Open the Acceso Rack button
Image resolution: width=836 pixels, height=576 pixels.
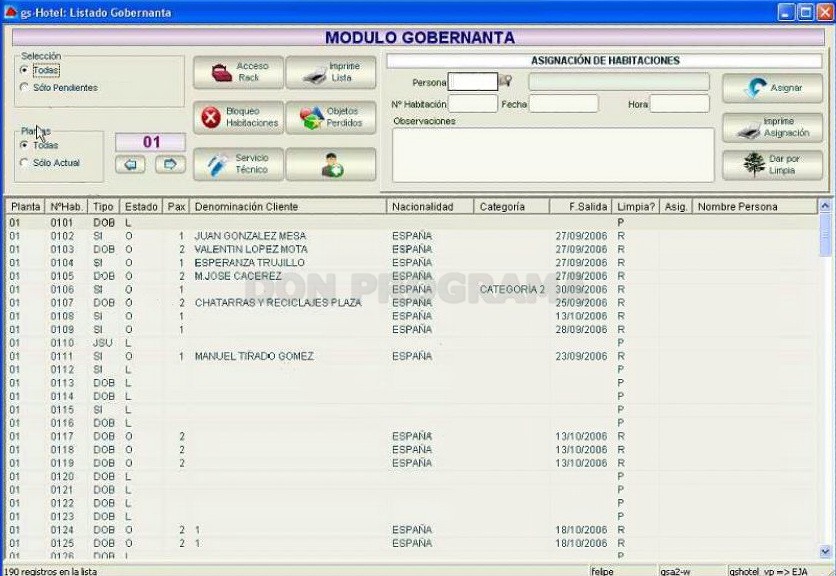point(238,72)
